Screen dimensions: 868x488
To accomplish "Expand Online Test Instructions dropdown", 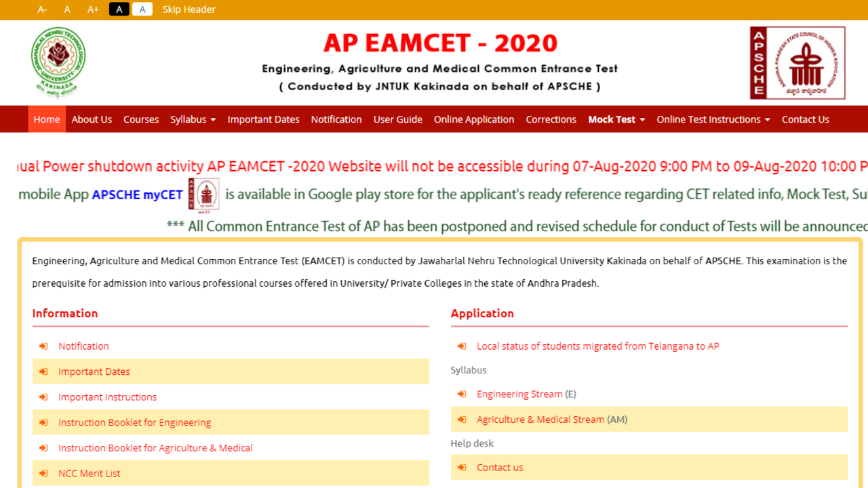I will click(713, 119).
